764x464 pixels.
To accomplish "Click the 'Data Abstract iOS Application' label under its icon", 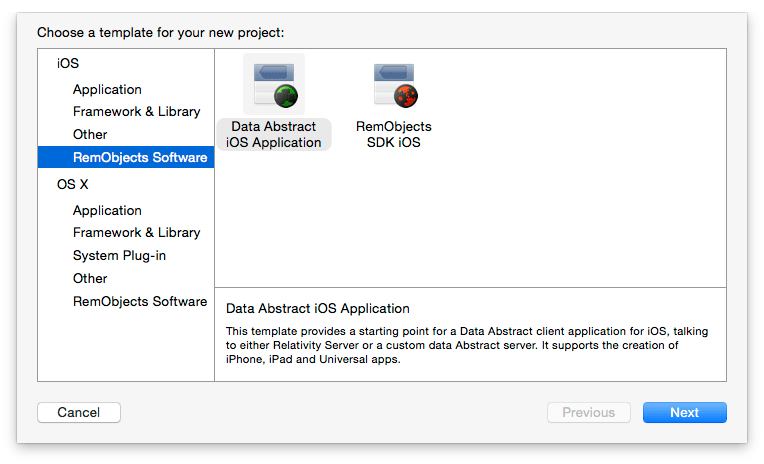I will 274,135.
